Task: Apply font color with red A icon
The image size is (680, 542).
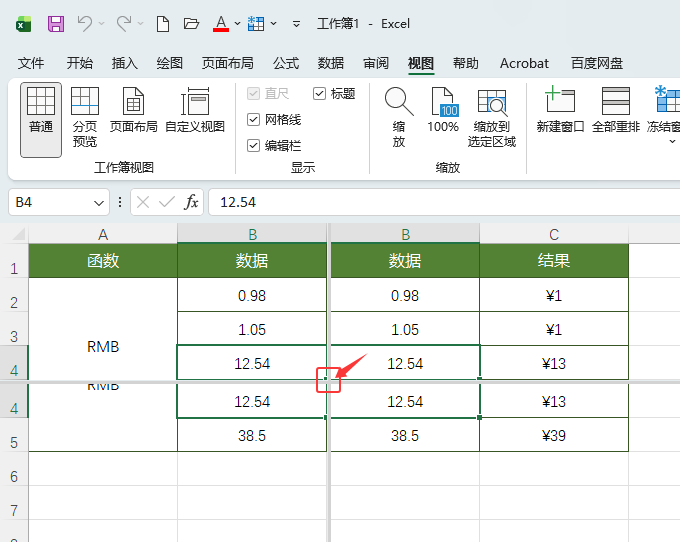Action: (x=221, y=23)
